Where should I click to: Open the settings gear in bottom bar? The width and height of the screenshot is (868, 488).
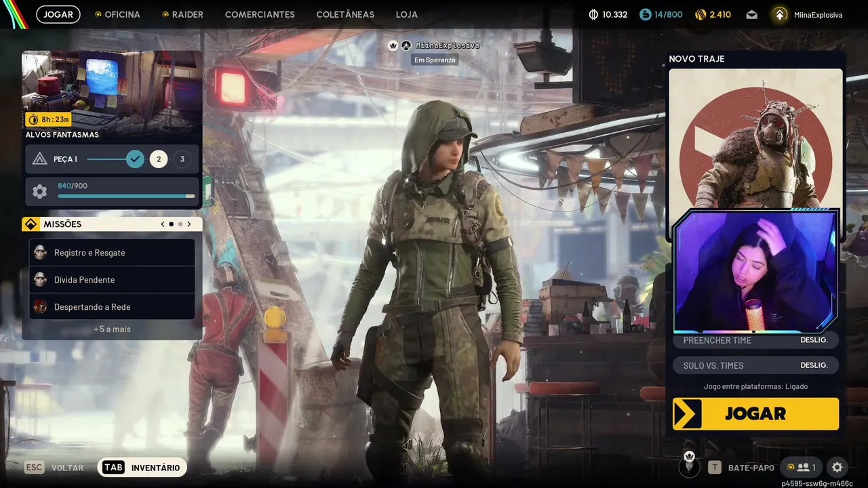[x=837, y=468]
